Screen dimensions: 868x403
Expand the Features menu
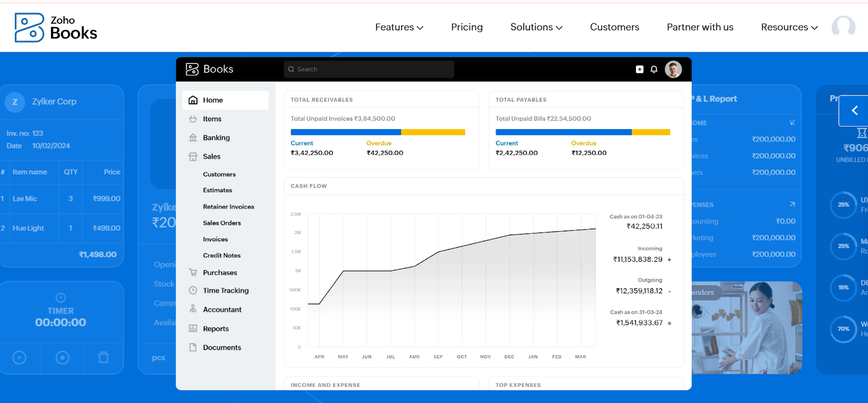pyautogui.click(x=399, y=27)
